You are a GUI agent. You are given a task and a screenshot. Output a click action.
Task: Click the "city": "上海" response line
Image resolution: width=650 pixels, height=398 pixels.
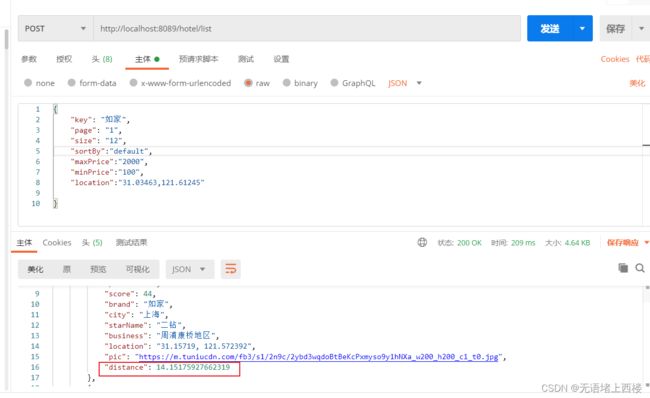[136, 315]
